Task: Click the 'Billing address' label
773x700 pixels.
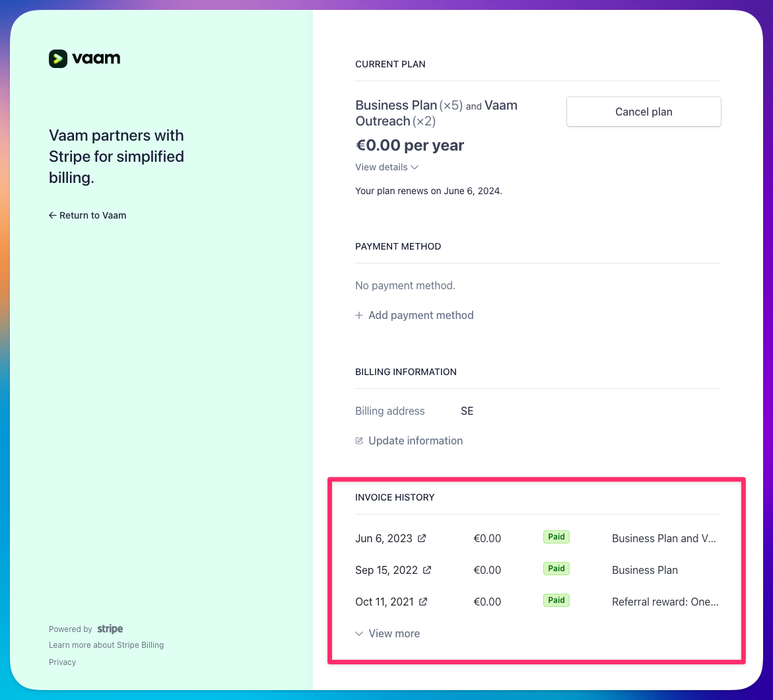Action: click(389, 411)
